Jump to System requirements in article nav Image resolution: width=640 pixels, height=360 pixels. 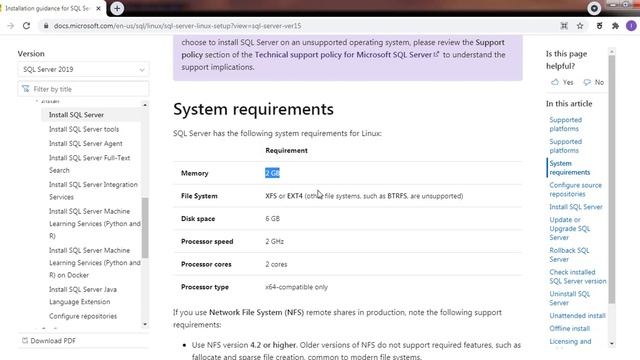[x=569, y=168]
